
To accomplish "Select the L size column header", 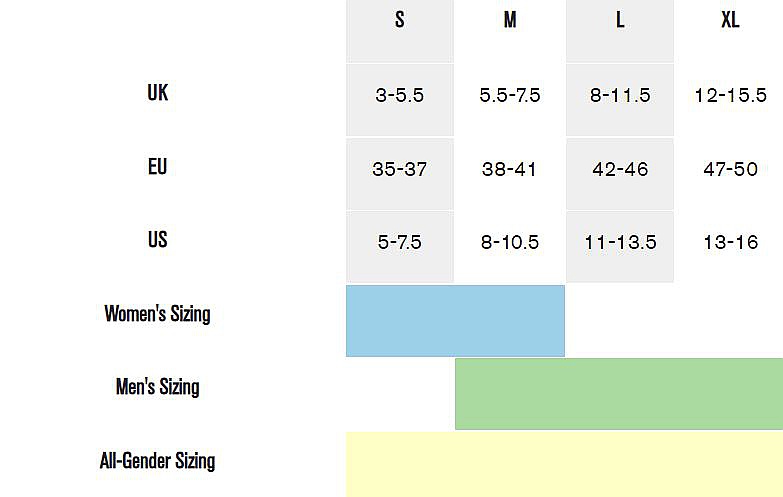I will click(620, 21).
